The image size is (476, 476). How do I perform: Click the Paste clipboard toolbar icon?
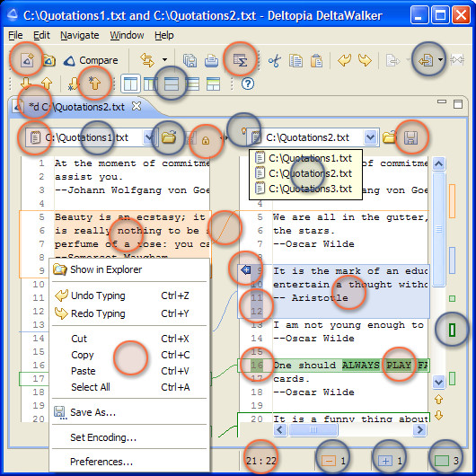pos(316,60)
